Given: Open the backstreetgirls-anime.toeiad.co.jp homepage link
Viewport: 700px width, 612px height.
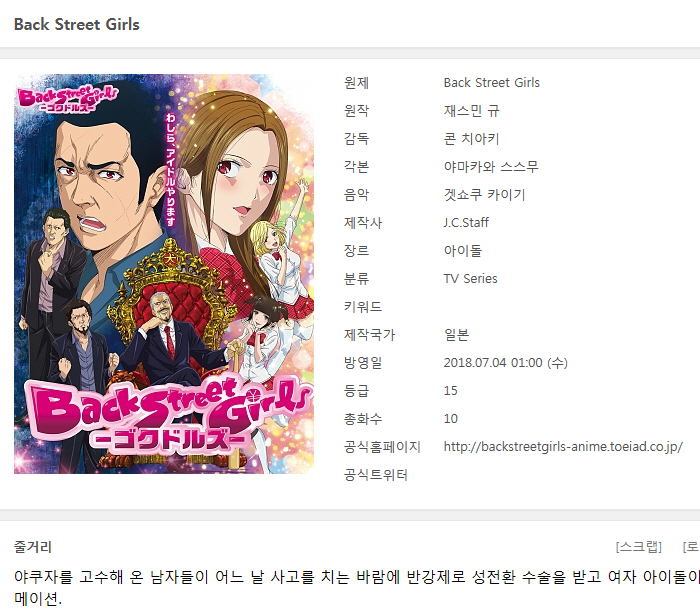Looking at the screenshot, I should point(563,447).
